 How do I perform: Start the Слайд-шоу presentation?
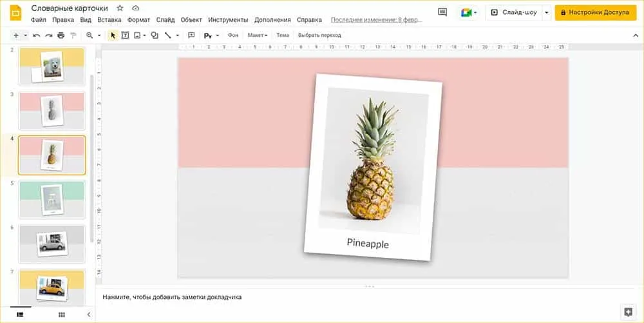[514, 13]
